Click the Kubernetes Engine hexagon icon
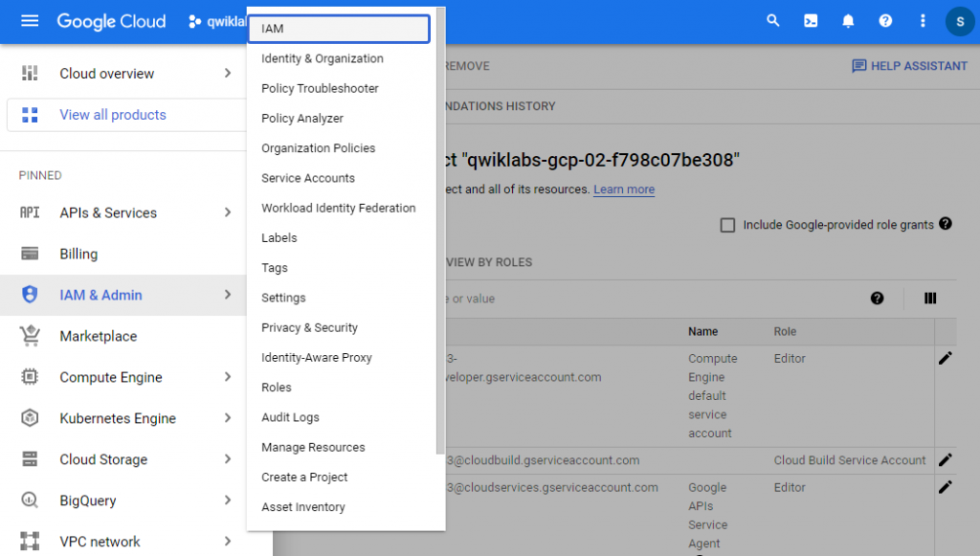This screenshot has width=980, height=556. (x=30, y=418)
